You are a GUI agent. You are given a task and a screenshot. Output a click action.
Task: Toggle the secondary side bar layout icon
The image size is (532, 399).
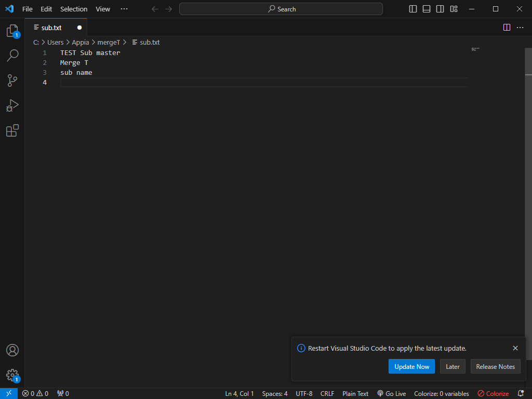pos(440,9)
